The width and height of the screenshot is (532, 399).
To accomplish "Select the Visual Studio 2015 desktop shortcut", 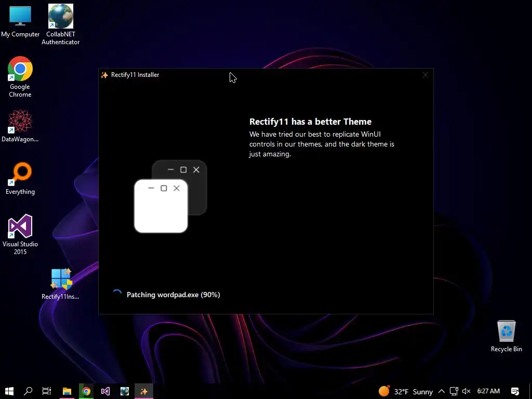I will click(x=20, y=234).
